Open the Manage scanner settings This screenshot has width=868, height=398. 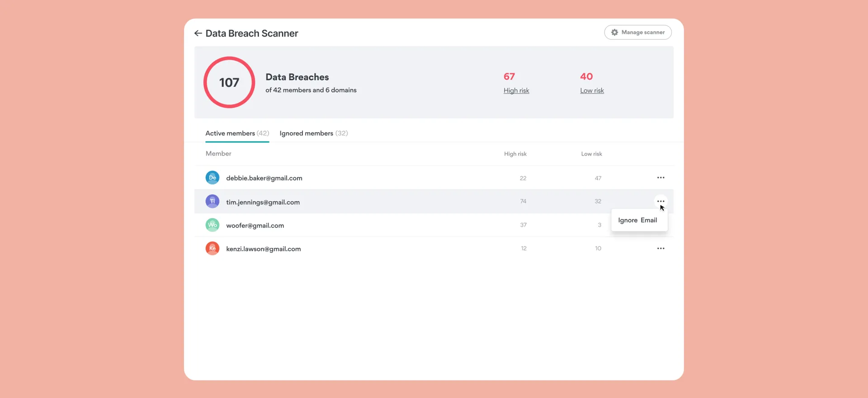(637, 33)
